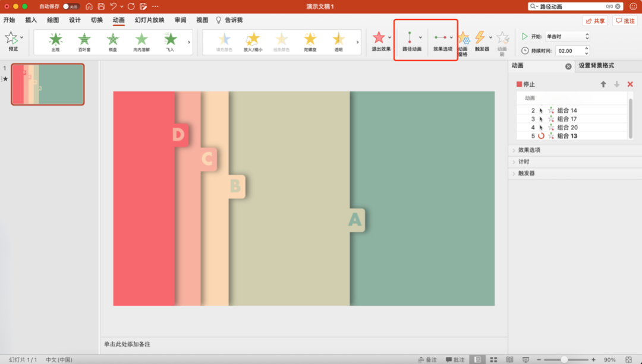Open the 切换 ribbon tab
Image resolution: width=642 pixels, height=364 pixels.
(97, 20)
